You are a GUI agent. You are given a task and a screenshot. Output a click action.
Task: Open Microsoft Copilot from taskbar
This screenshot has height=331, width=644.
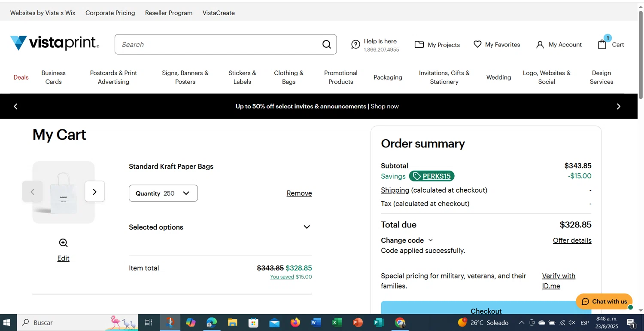191,322
